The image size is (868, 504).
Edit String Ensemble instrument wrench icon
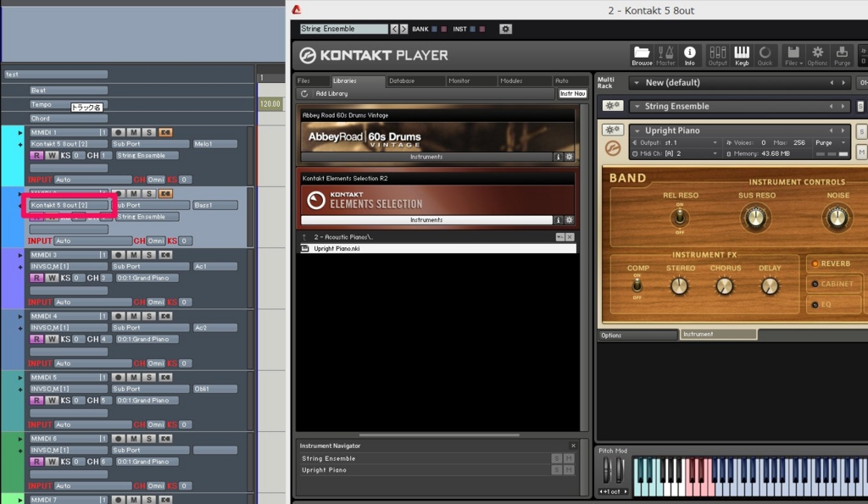tap(612, 106)
